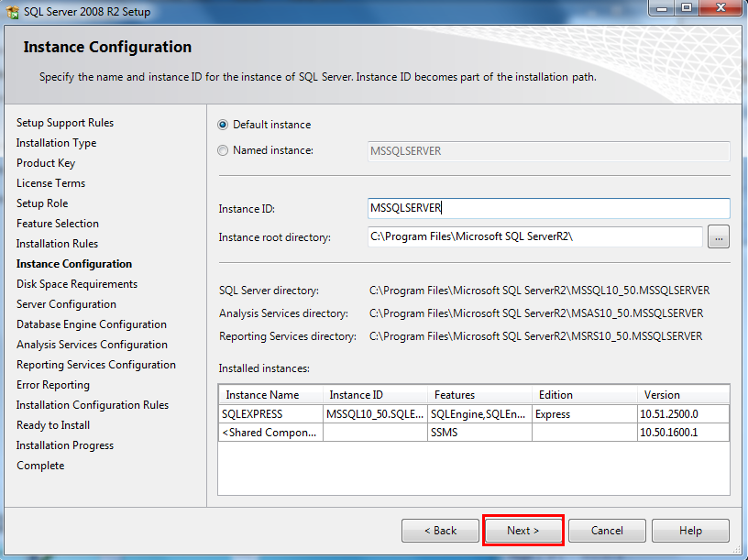Image resolution: width=748 pixels, height=560 pixels.
Task: Click Ready to Install step
Action: [53, 425]
